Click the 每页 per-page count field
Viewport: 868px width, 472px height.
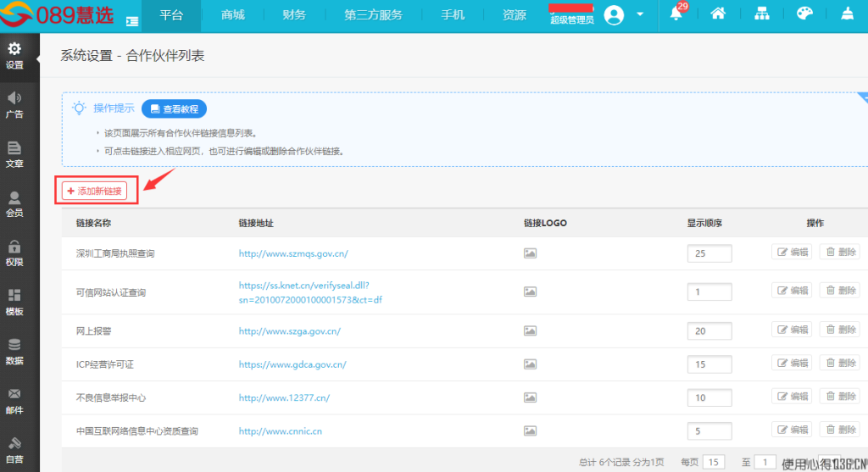[714, 462]
